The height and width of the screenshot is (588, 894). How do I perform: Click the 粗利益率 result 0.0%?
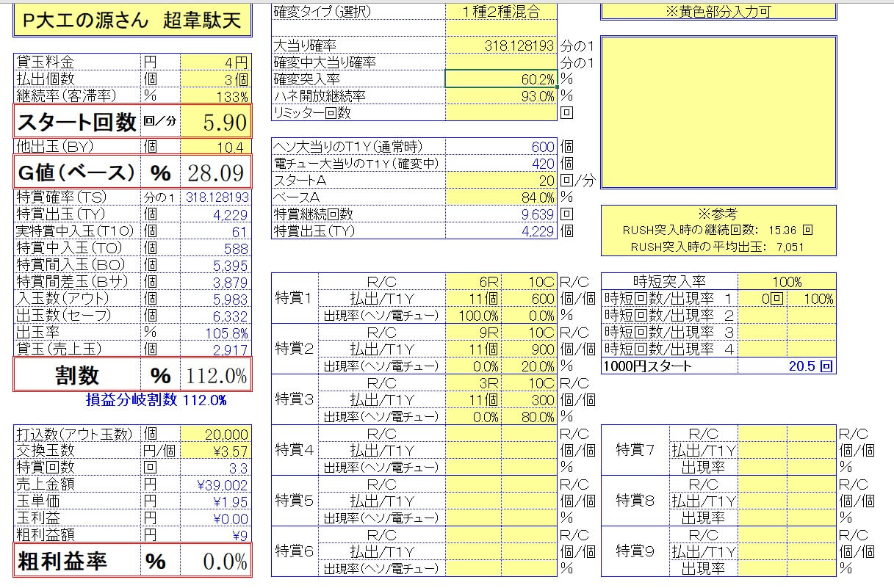215,562
